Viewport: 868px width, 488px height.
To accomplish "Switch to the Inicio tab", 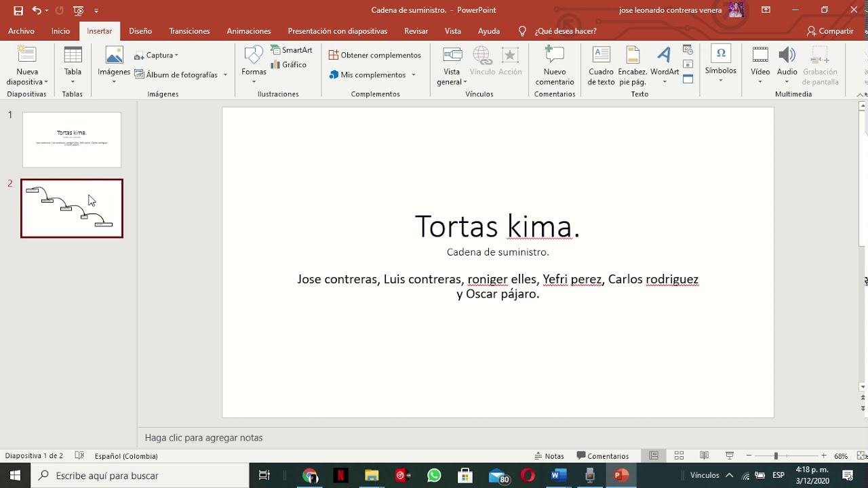I will pyautogui.click(x=60, y=31).
